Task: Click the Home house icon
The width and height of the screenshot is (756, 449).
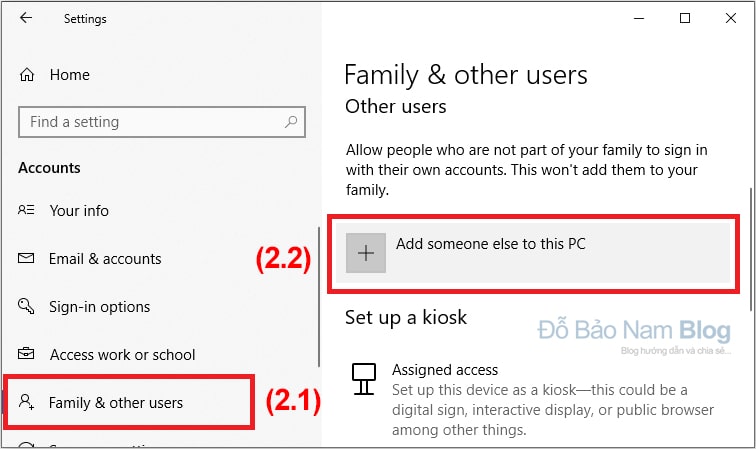Action: click(27, 75)
